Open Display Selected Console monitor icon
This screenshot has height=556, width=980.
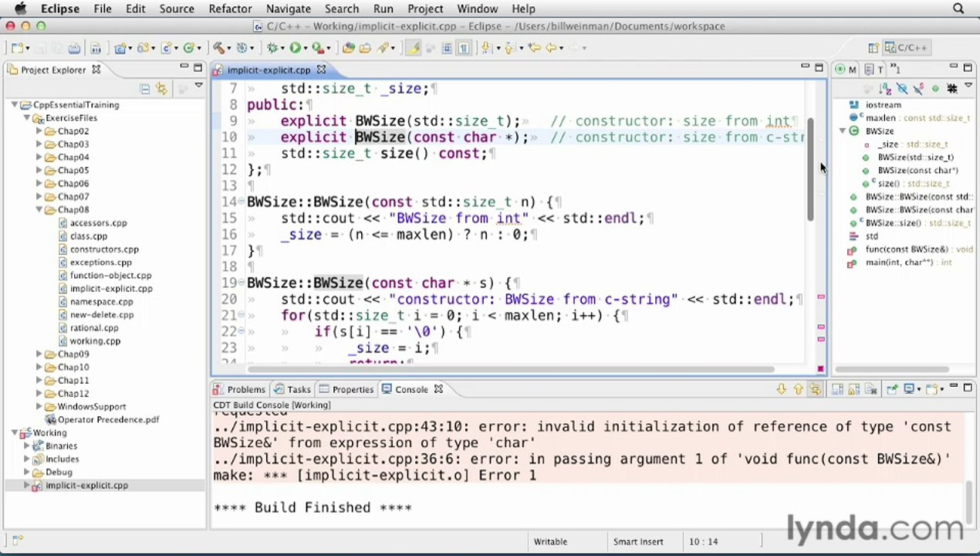909,389
